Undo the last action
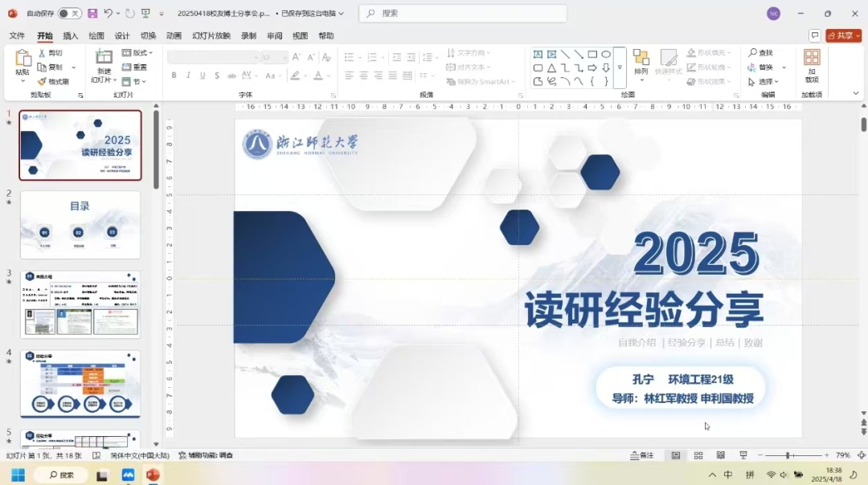Viewport: 868px width, 485px height. [x=108, y=14]
